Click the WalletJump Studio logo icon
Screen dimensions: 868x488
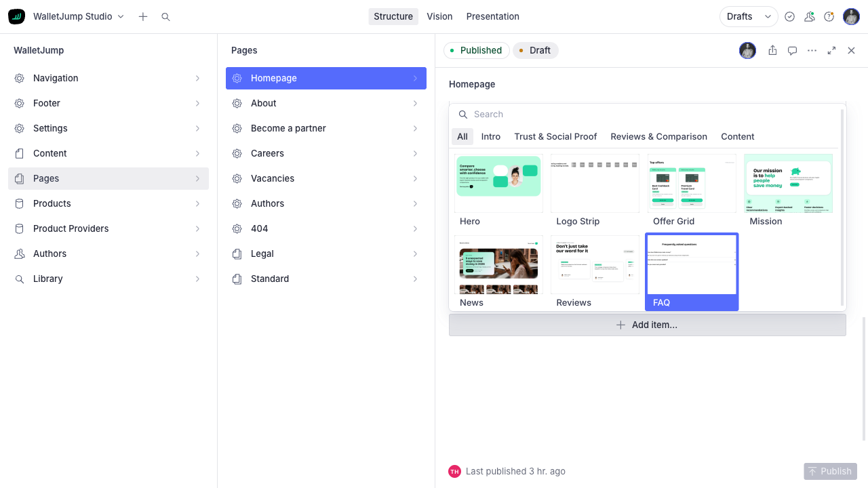coord(16,16)
